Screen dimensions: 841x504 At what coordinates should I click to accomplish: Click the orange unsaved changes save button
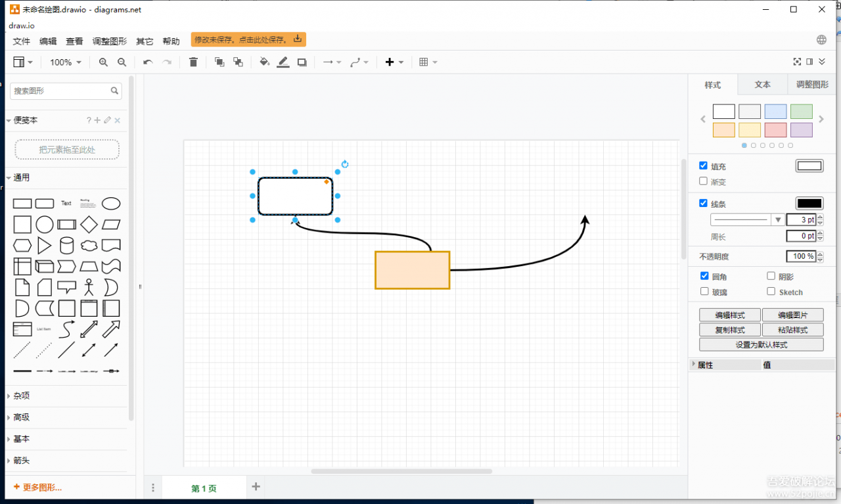(x=248, y=39)
